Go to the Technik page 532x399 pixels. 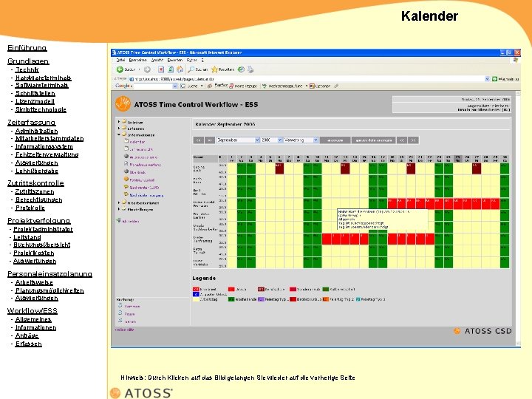point(27,69)
